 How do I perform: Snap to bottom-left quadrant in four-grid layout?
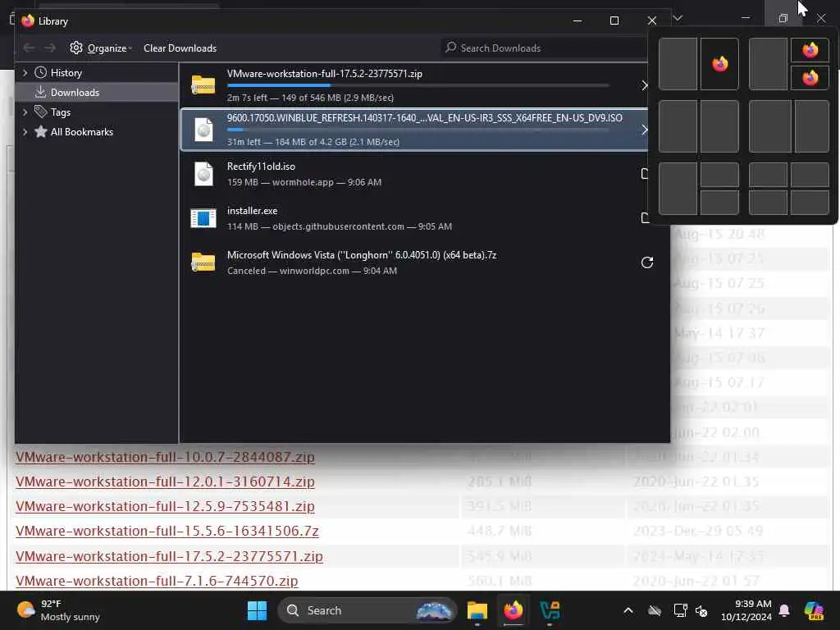(x=768, y=203)
